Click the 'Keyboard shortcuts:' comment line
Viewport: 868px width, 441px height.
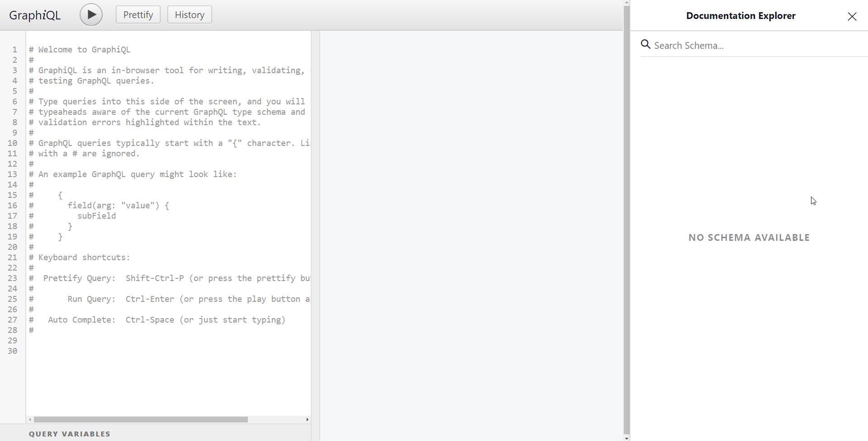80,258
